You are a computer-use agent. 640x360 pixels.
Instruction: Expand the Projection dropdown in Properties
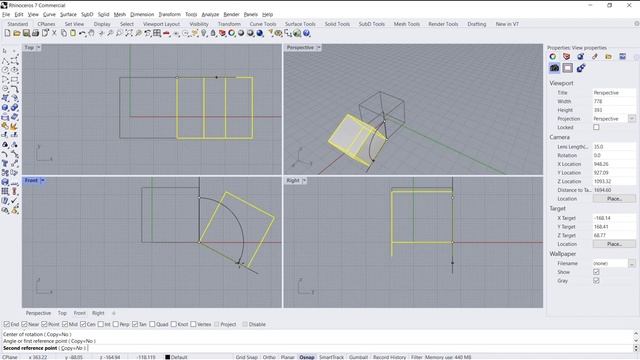pos(632,119)
